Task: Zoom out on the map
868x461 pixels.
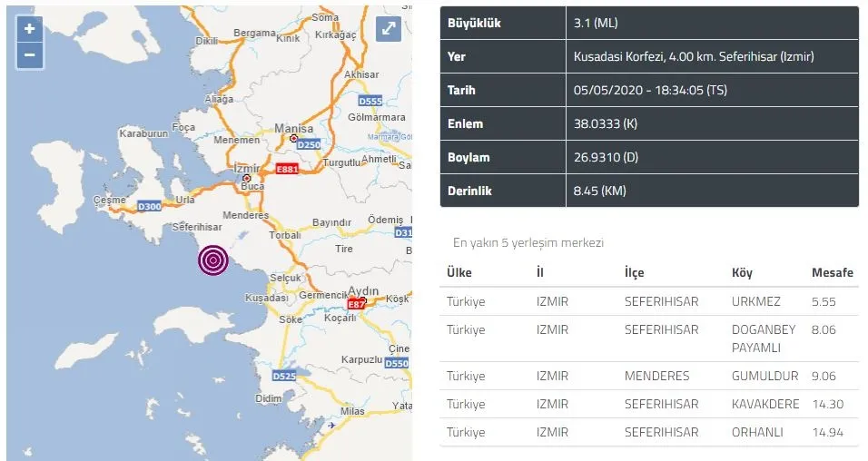Action: 30,54
